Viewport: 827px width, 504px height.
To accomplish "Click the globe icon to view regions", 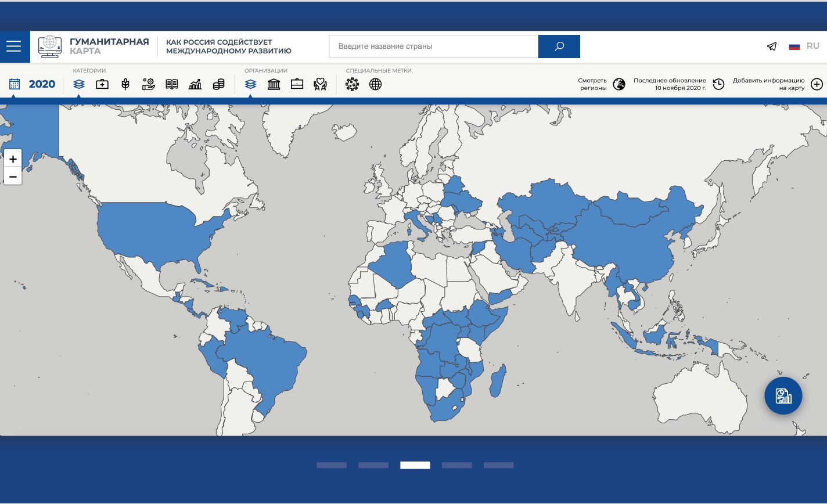I will click(619, 84).
